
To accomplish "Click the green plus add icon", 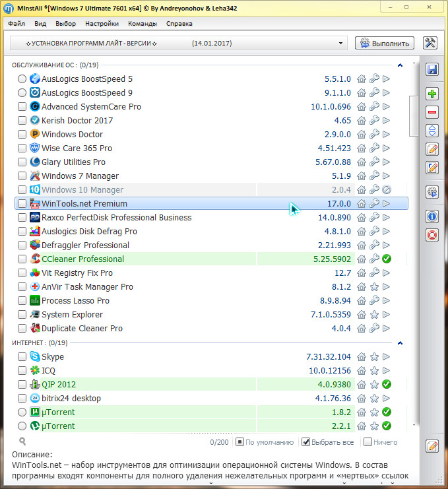I will [x=432, y=94].
